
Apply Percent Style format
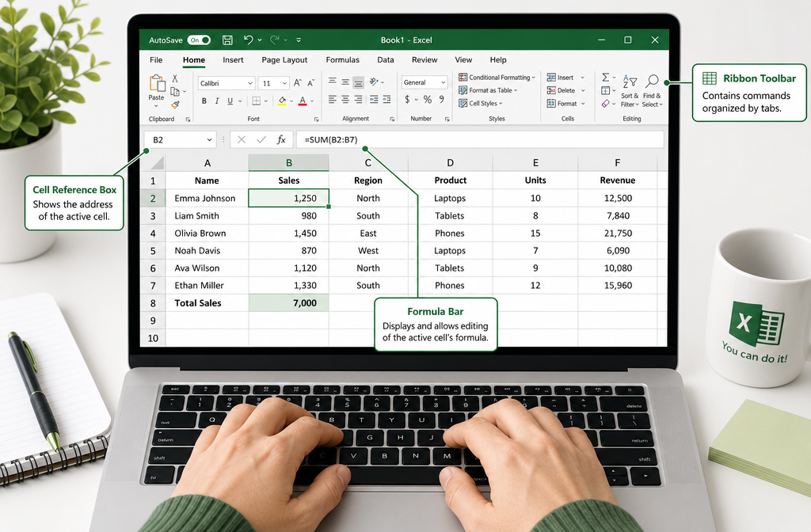coord(428,99)
